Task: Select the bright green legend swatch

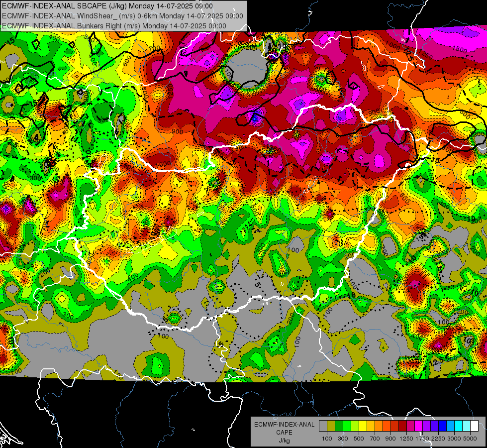Action: pyautogui.click(x=347, y=426)
